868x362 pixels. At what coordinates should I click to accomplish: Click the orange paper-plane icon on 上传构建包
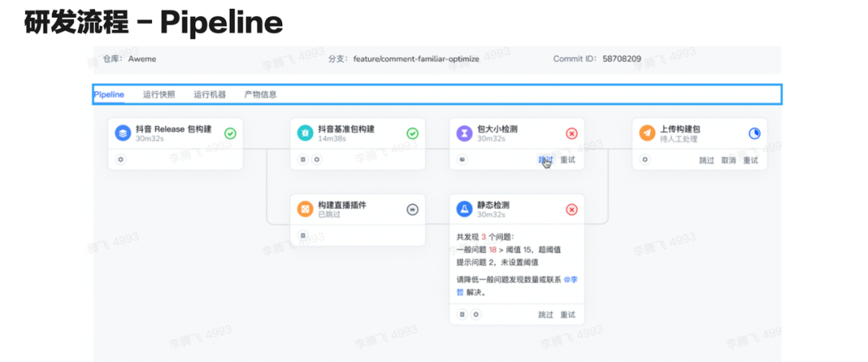[646, 133]
